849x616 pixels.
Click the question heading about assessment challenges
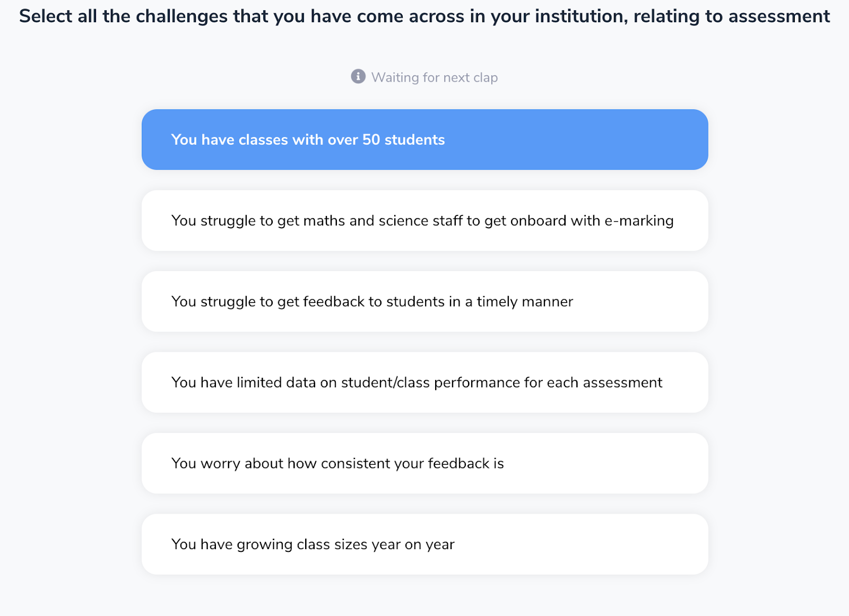click(424, 16)
